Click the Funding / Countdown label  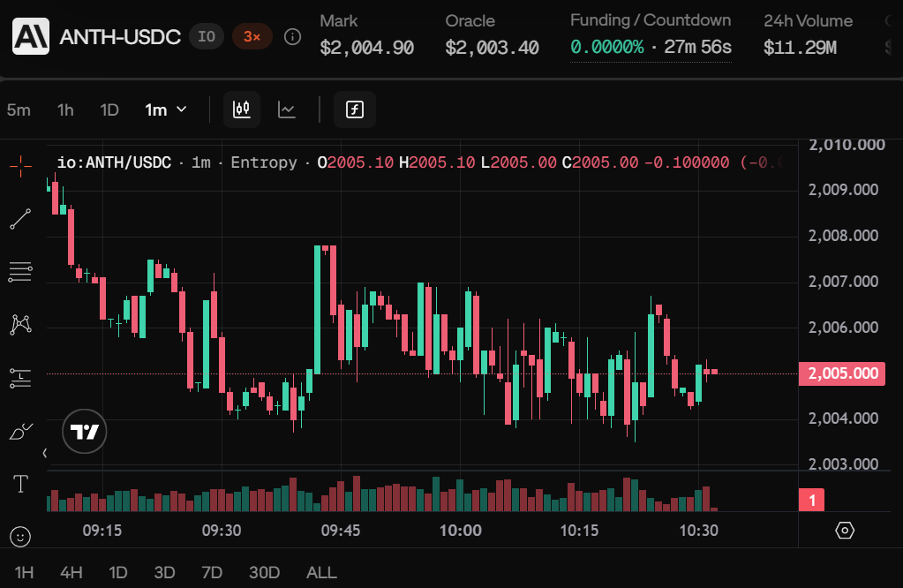651,20
